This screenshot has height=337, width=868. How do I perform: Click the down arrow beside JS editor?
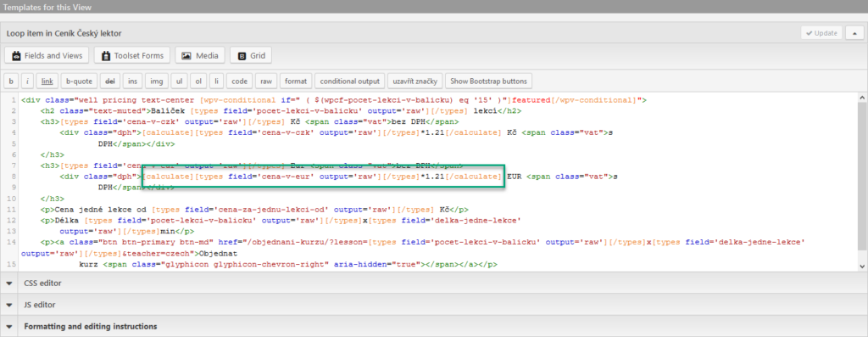[9, 305]
